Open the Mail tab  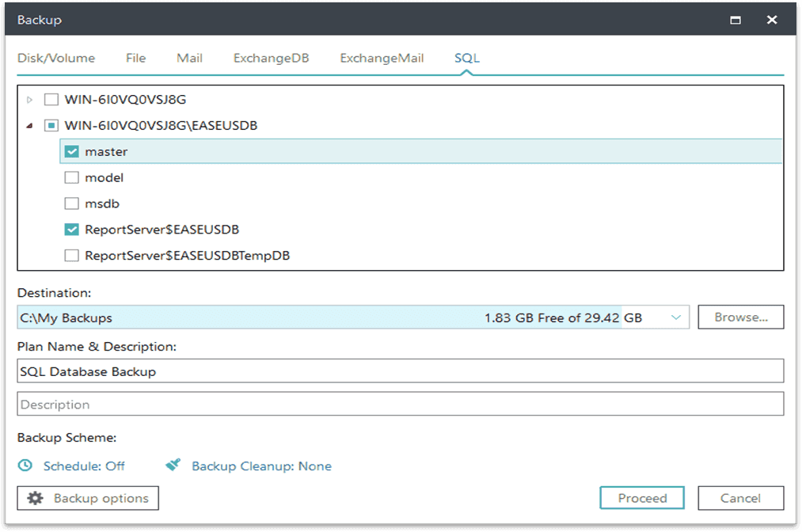tap(190, 59)
